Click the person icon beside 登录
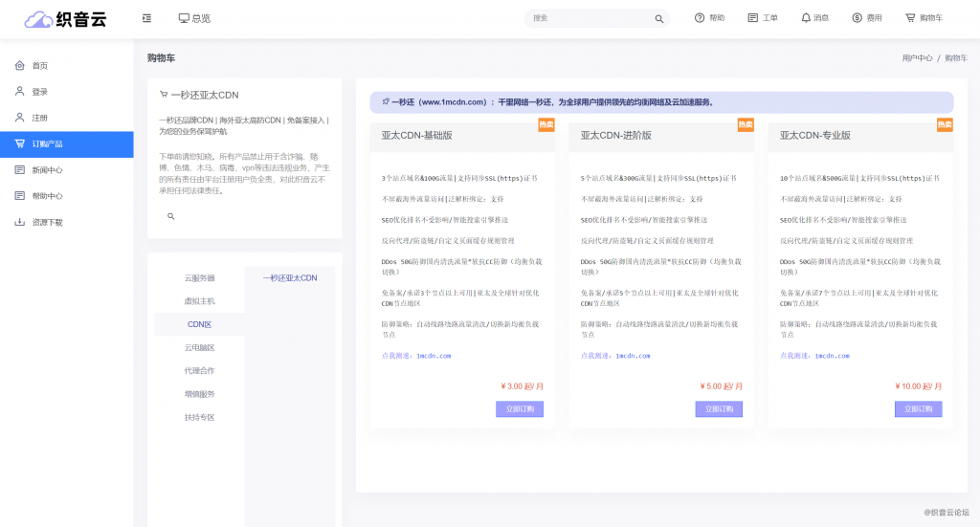The image size is (980, 527). tap(19, 91)
